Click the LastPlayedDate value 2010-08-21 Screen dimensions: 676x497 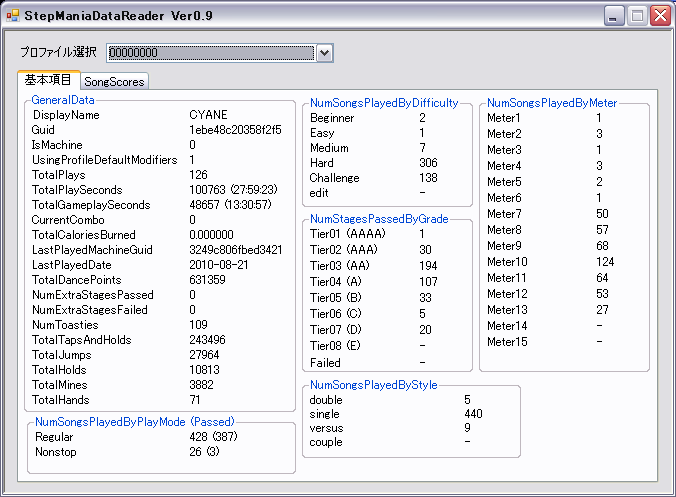219,265
